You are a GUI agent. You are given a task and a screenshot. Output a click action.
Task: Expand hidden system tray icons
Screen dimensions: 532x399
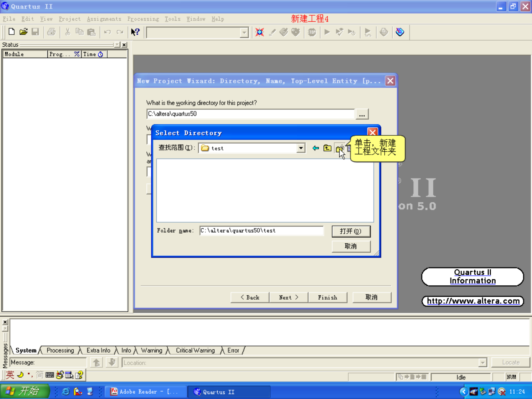[463, 392]
